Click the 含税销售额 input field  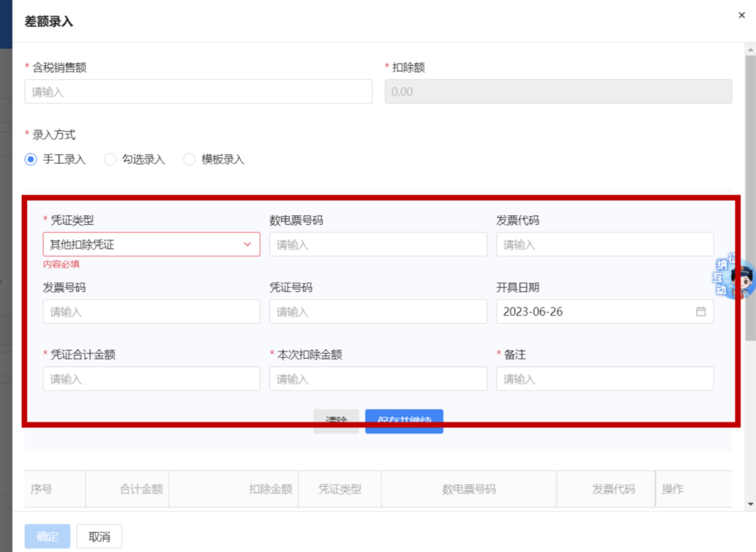198,92
